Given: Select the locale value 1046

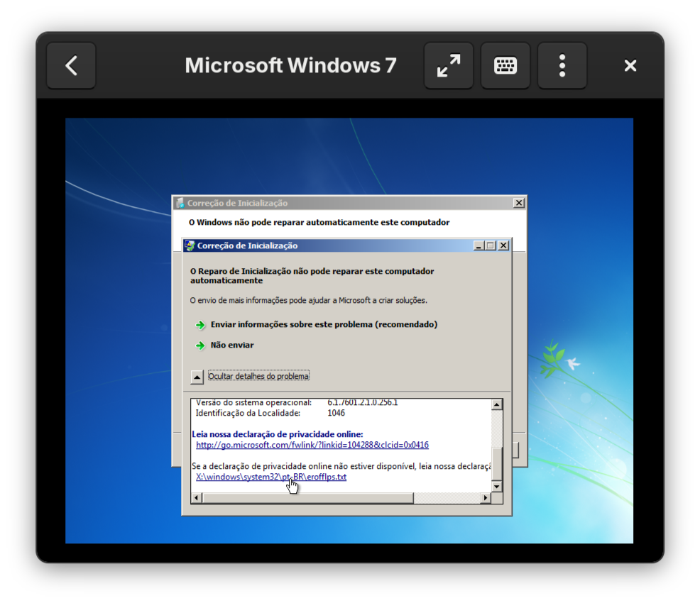Looking at the screenshot, I should (337, 413).
